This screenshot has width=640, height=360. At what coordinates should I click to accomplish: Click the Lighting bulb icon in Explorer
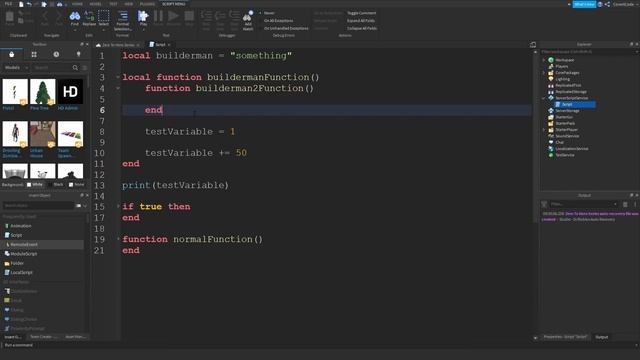551,79
